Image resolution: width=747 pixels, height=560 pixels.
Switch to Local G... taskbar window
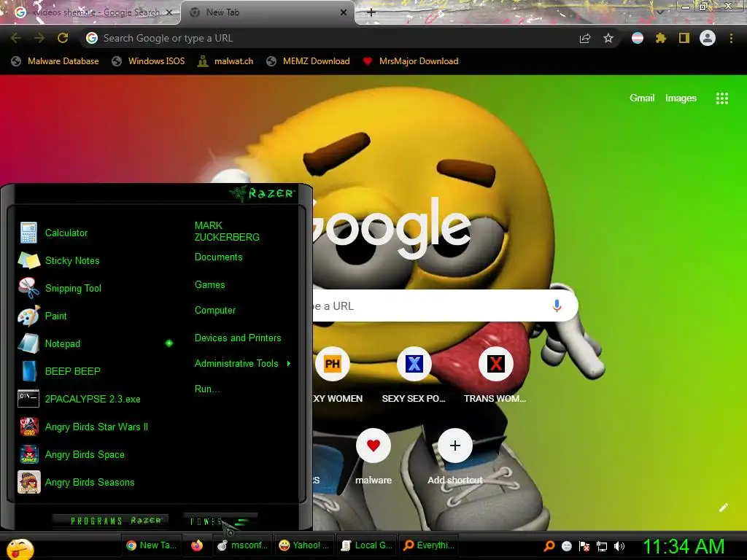(x=366, y=545)
